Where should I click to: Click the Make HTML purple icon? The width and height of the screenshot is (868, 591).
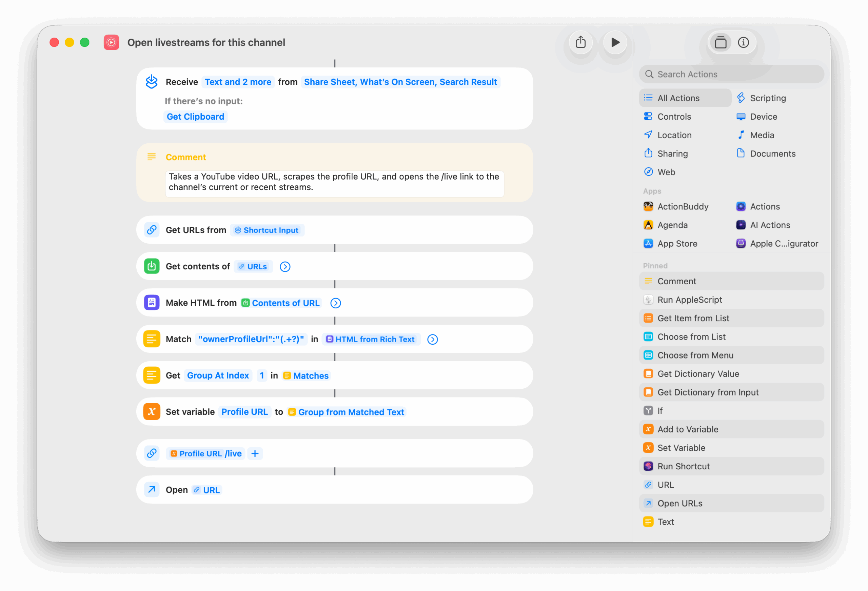(x=152, y=303)
